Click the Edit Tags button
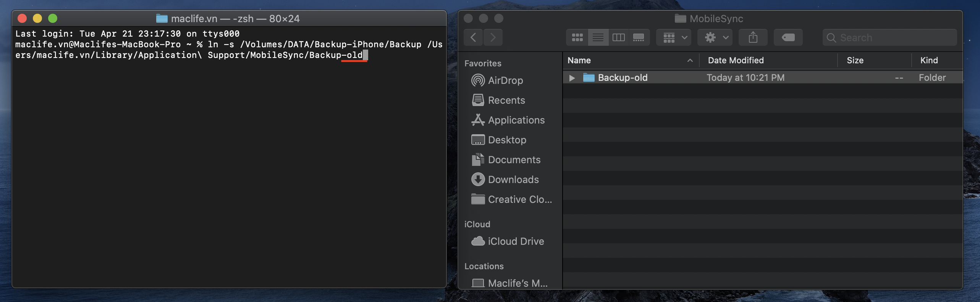The height and width of the screenshot is (302, 980). [x=788, y=37]
